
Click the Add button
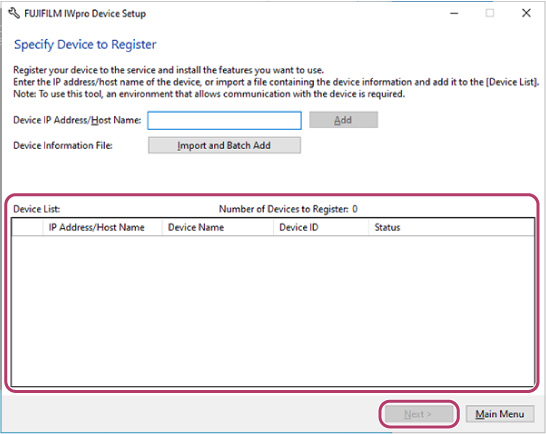pos(343,120)
